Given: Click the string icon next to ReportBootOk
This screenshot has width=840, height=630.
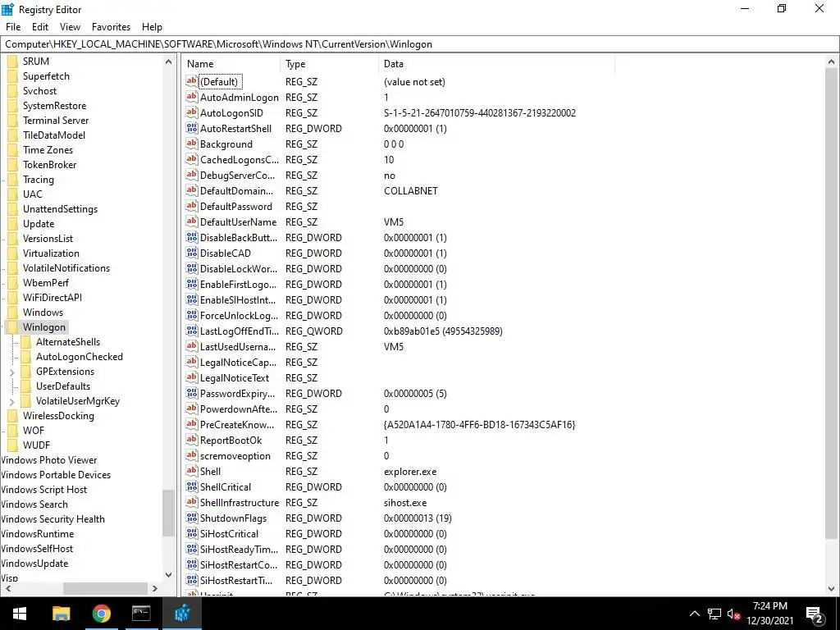Looking at the screenshot, I should 192,440.
